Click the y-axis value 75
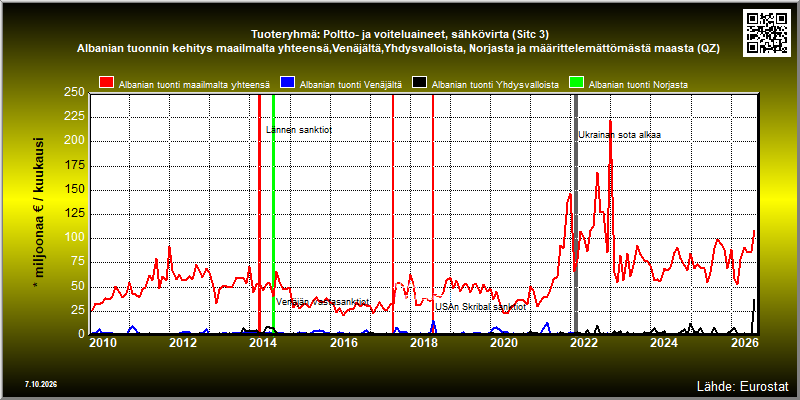800x400 pixels. (x=78, y=262)
